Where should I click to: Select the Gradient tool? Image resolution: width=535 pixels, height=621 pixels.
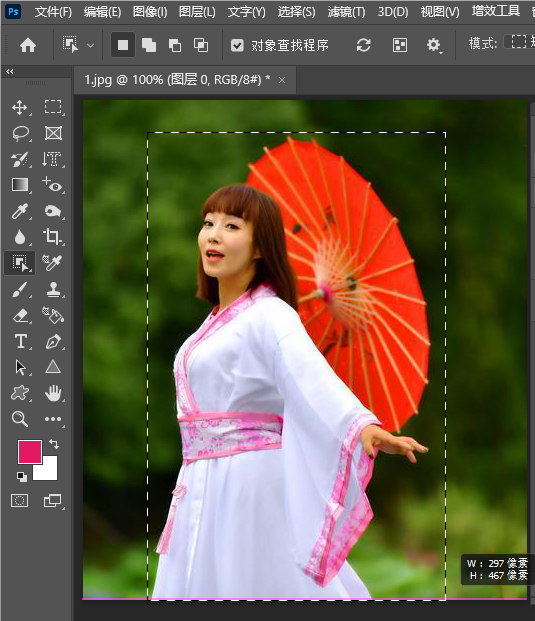coord(20,185)
